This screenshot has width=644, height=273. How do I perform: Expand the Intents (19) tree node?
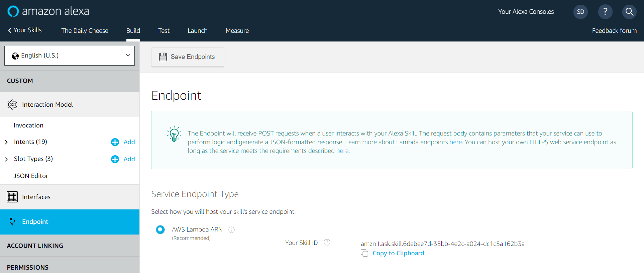click(6, 142)
